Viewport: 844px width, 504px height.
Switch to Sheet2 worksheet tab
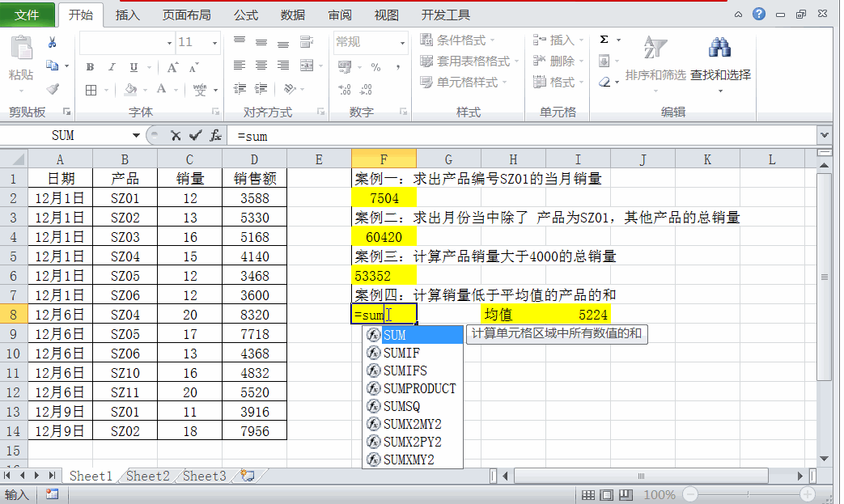pos(147,476)
